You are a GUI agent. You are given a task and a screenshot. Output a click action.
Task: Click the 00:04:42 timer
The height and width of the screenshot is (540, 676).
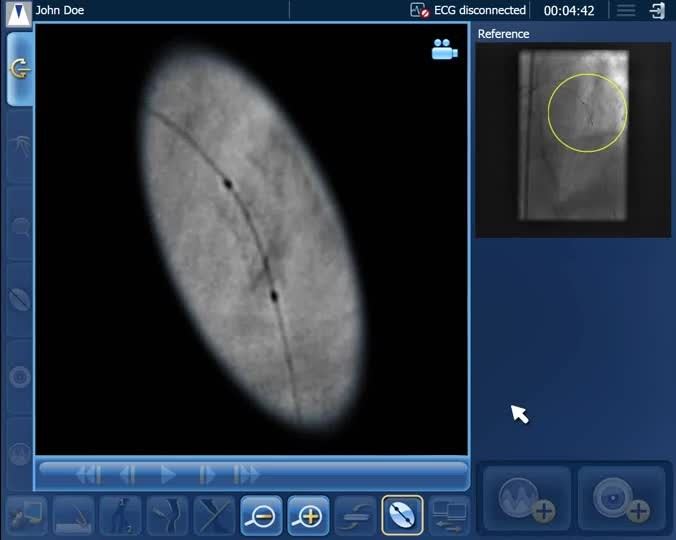click(x=569, y=11)
